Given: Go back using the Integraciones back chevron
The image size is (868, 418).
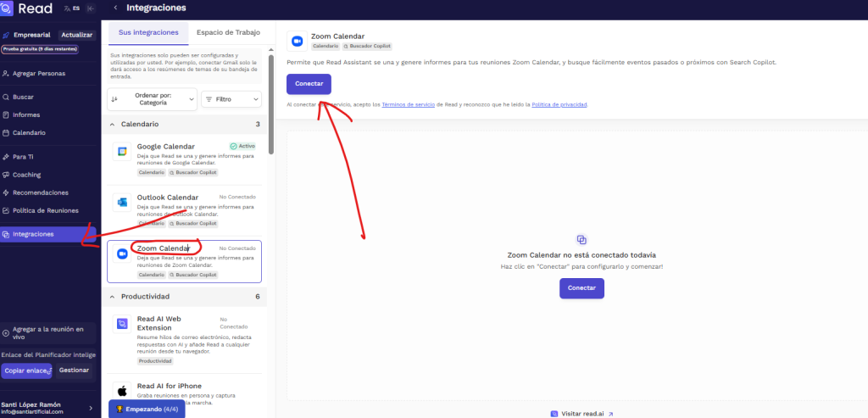Looking at the screenshot, I should [x=115, y=8].
